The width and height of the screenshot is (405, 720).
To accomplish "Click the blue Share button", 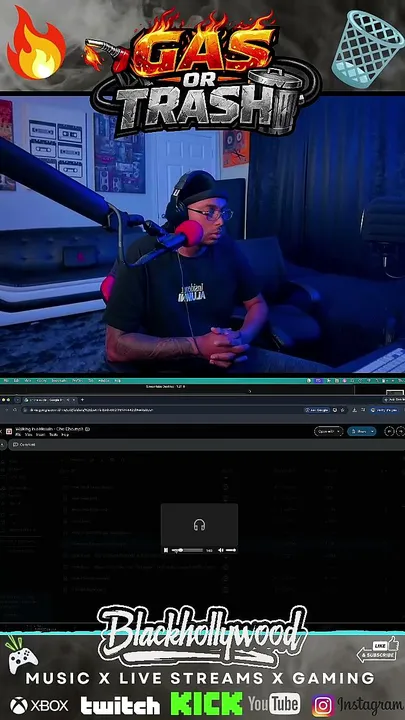I will 359,431.
